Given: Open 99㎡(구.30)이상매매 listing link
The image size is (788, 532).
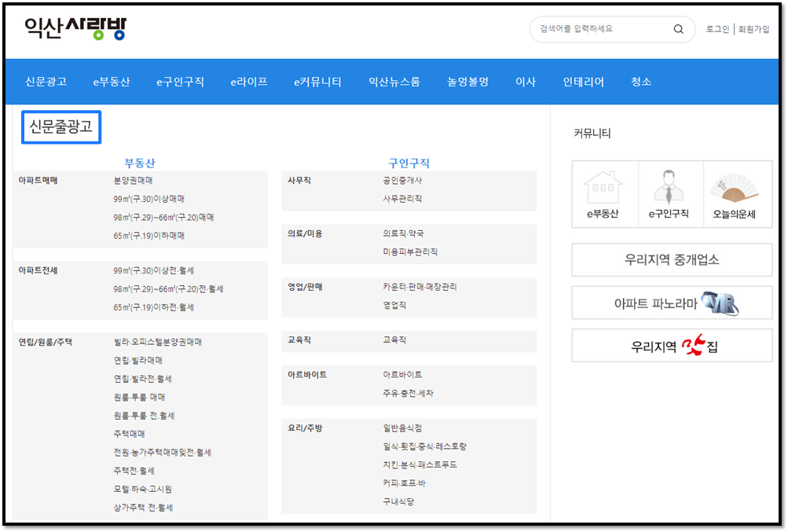Looking at the screenshot, I should point(148,199).
